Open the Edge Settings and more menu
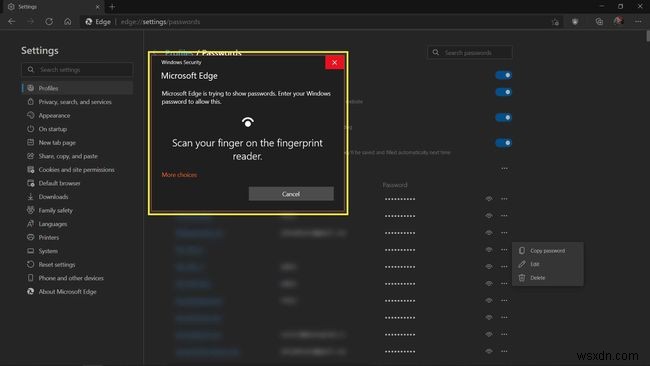The image size is (650, 366). pos(638,22)
